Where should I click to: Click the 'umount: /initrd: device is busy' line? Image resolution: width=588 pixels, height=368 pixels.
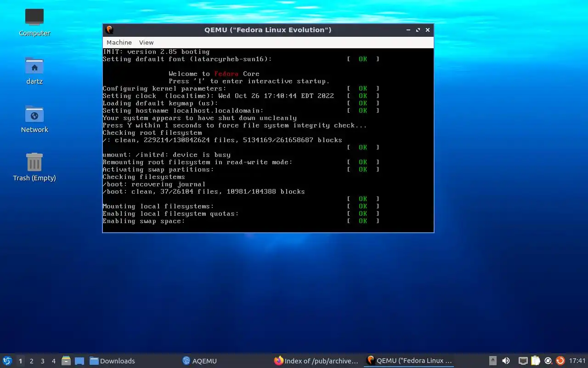point(166,155)
